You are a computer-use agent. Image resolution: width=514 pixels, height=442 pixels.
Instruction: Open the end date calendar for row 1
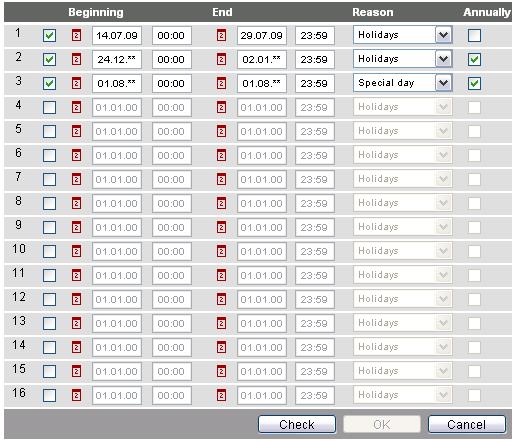221,35
